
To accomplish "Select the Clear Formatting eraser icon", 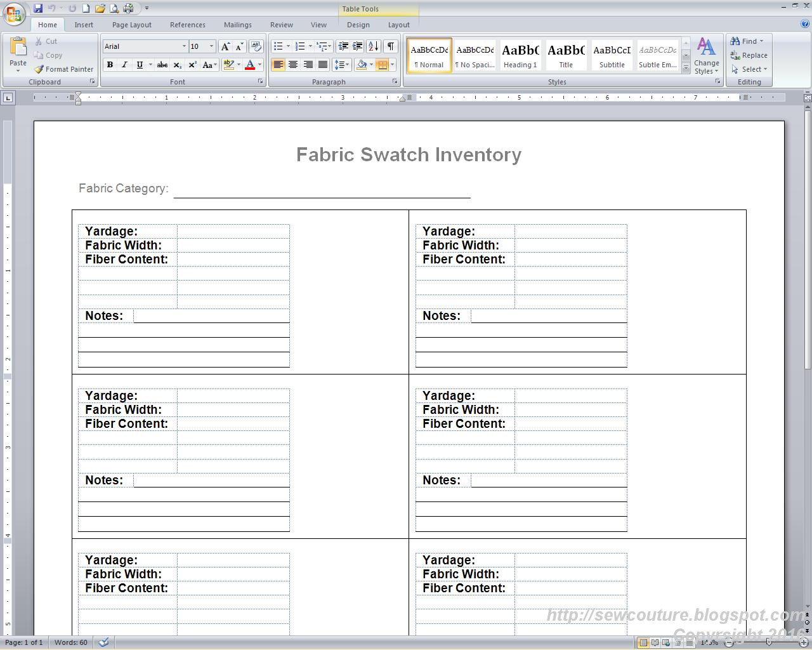I will 256,46.
